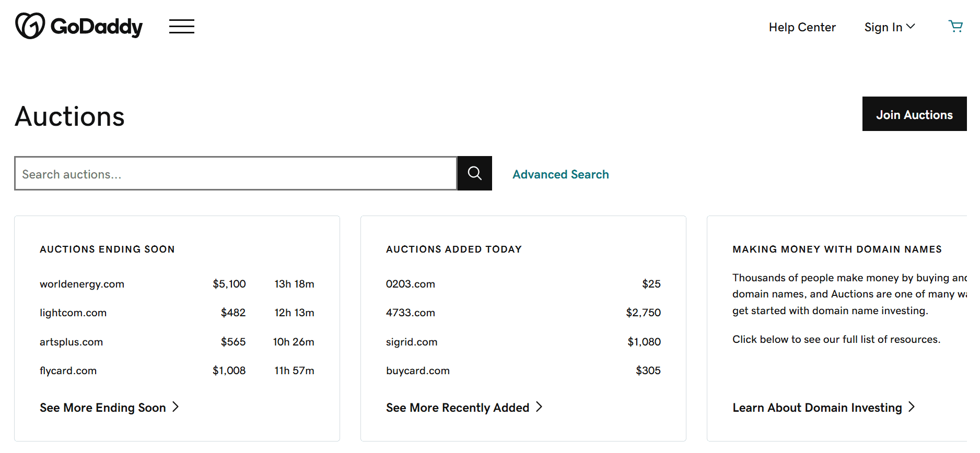Open buycard.com auction listing
980x453 pixels.
pyautogui.click(x=418, y=371)
